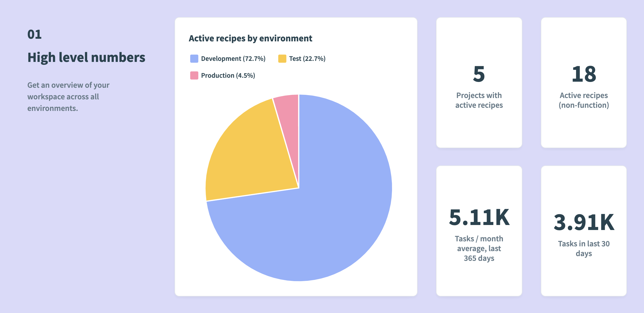644x313 pixels.
Task: Click the '5 Projects with active recipes' card
Action: [479, 82]
